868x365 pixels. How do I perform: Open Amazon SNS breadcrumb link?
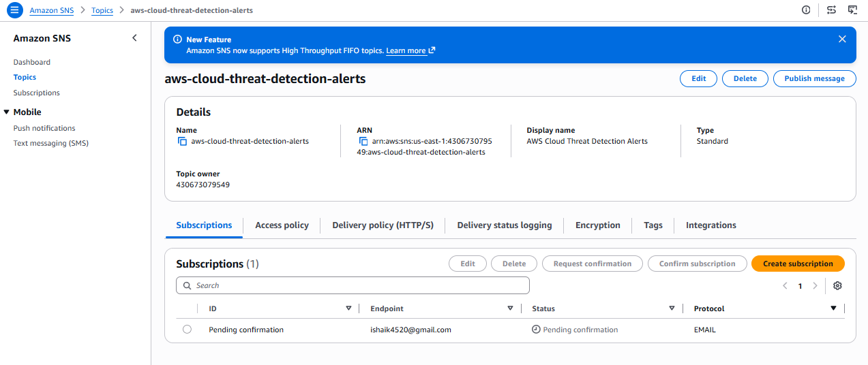53,11
